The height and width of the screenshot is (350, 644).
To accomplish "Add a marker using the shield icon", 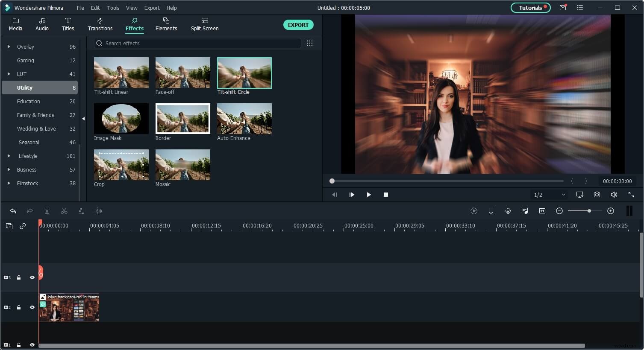I will pos(491,211).
